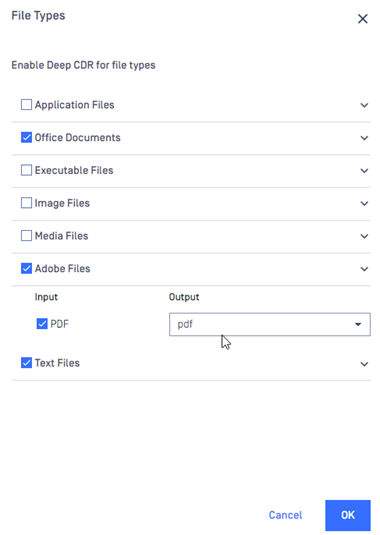Click the Cancel link

tap(285, 515)
